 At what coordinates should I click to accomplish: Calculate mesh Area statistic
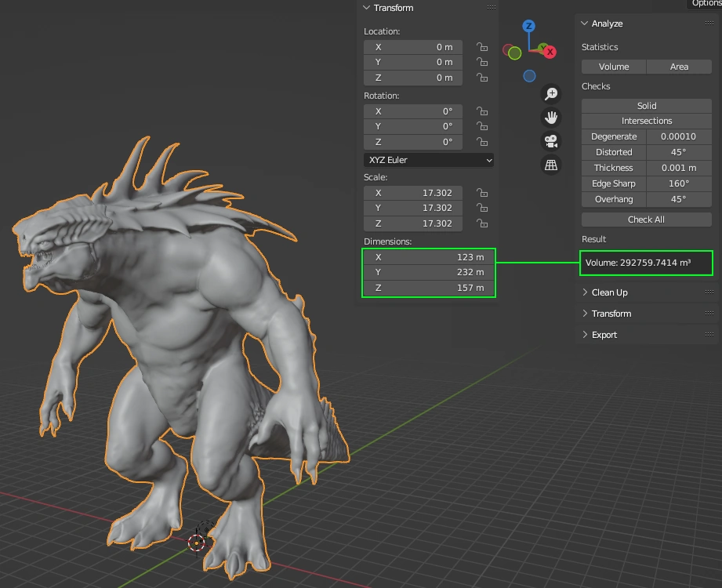pos(679,67)
